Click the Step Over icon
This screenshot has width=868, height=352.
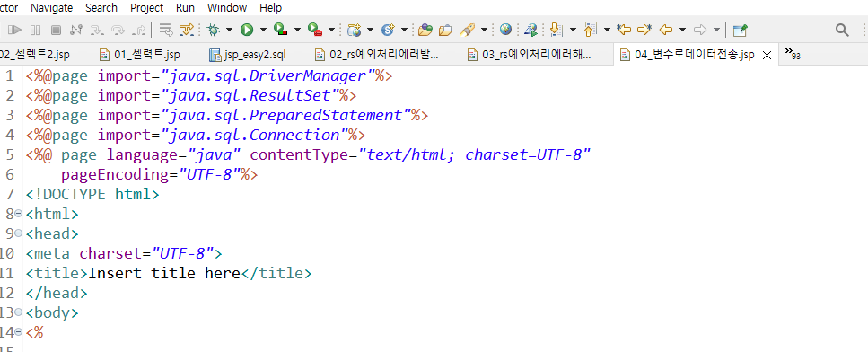coord(118,30)
